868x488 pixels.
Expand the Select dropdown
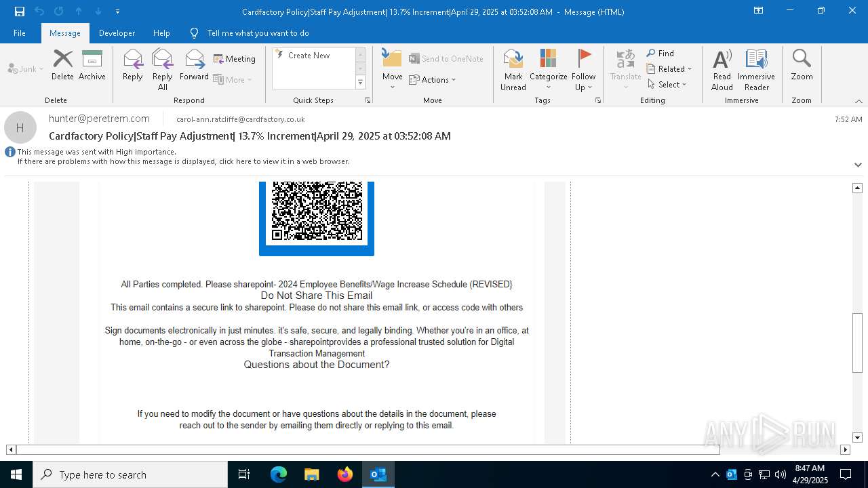coord(667,84)
